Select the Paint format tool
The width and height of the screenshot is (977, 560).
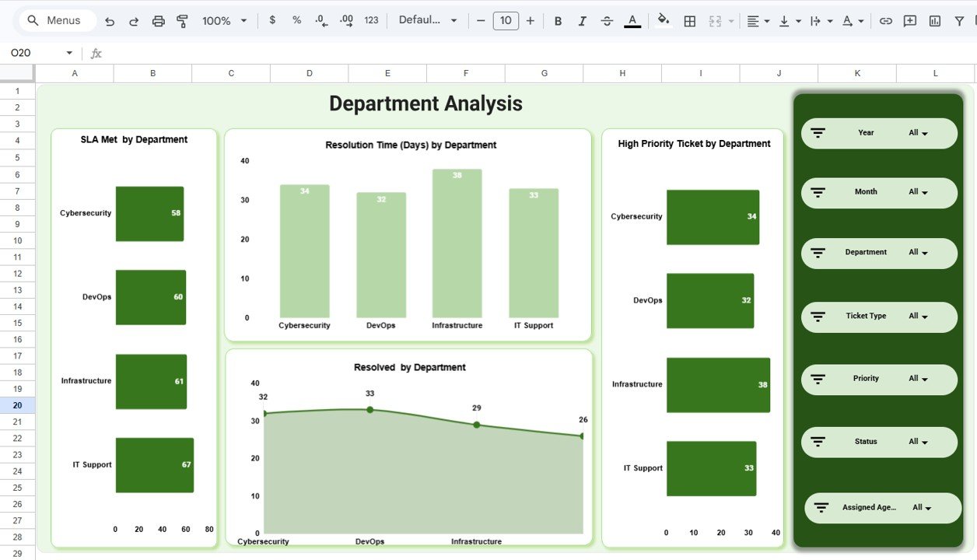point(182,21)
